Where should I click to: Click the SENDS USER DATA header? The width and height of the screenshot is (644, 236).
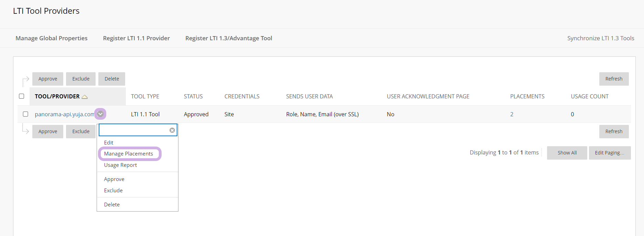(x=309, y=96)
